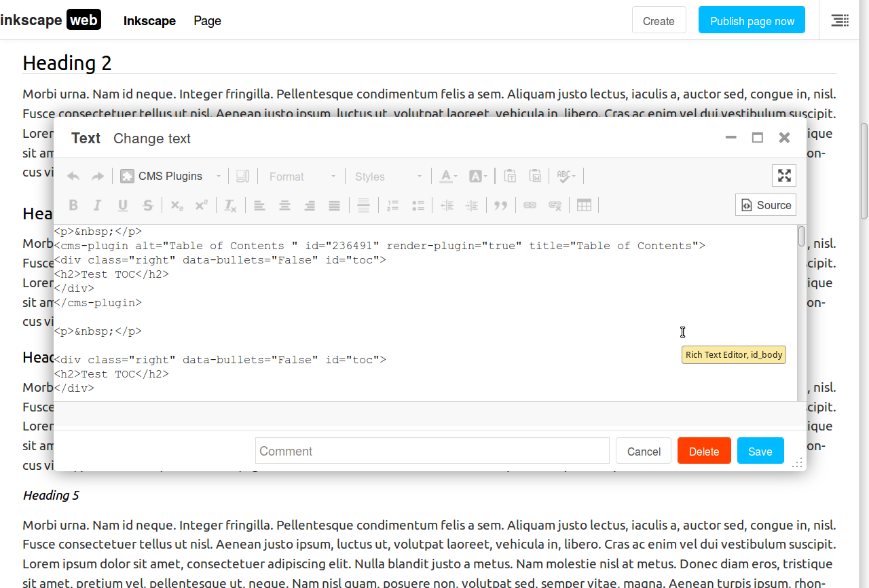Toggle the editor fullscreen maximize icon
The image size is (869, 588).
point(784,176)
